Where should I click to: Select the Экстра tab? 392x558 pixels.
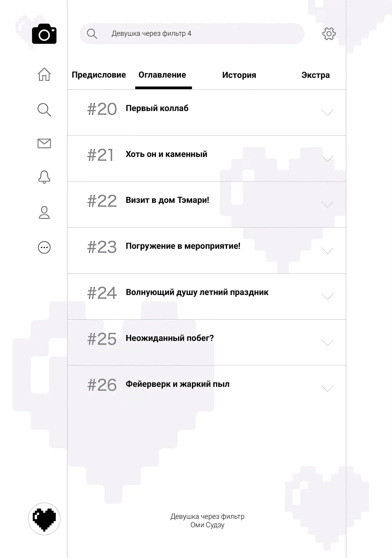tap(315, 75)
